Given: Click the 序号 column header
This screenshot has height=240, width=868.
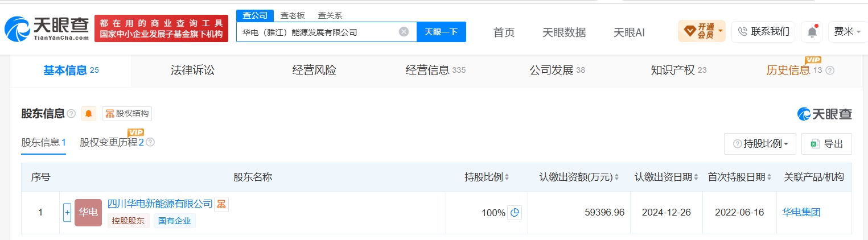Looking at the screenshot, I should [x=40, y=177].
